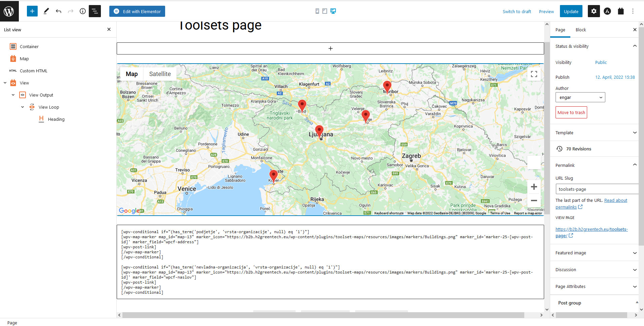Toggle the block inserter plus button
Viewport: 644px width, 326px height.
point(32,11)
